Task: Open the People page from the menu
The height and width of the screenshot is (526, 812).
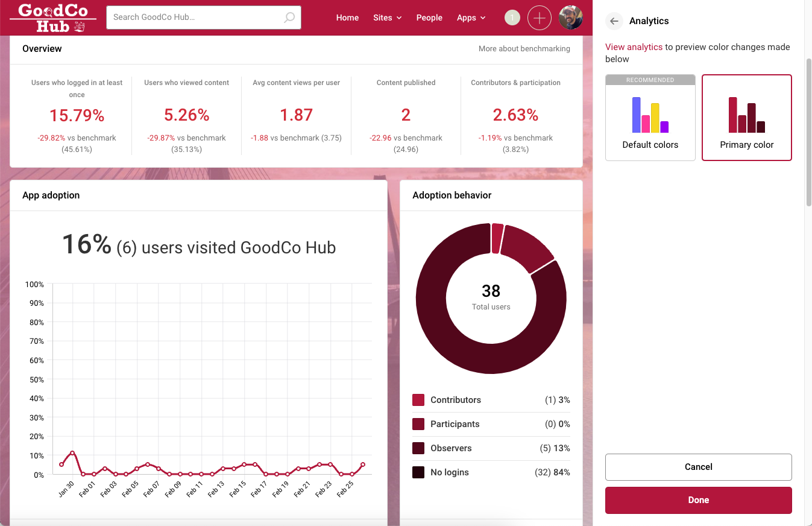Action: (429, 17)
